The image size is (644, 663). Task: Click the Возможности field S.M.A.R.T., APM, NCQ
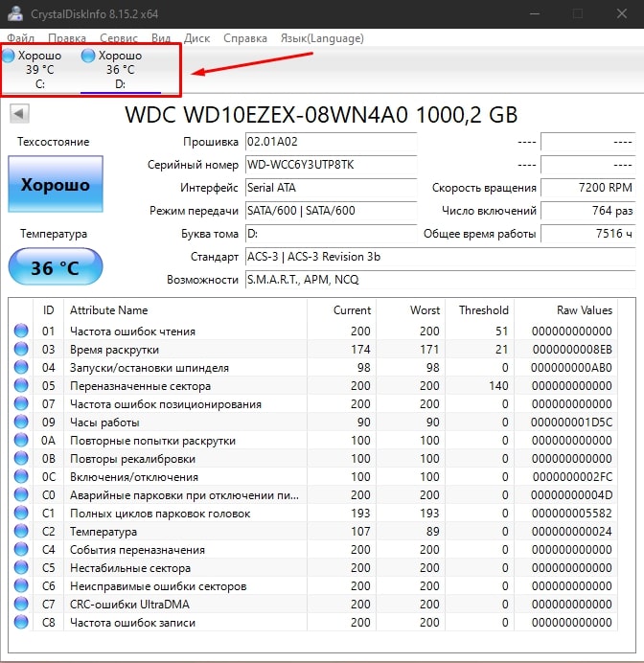440,280
